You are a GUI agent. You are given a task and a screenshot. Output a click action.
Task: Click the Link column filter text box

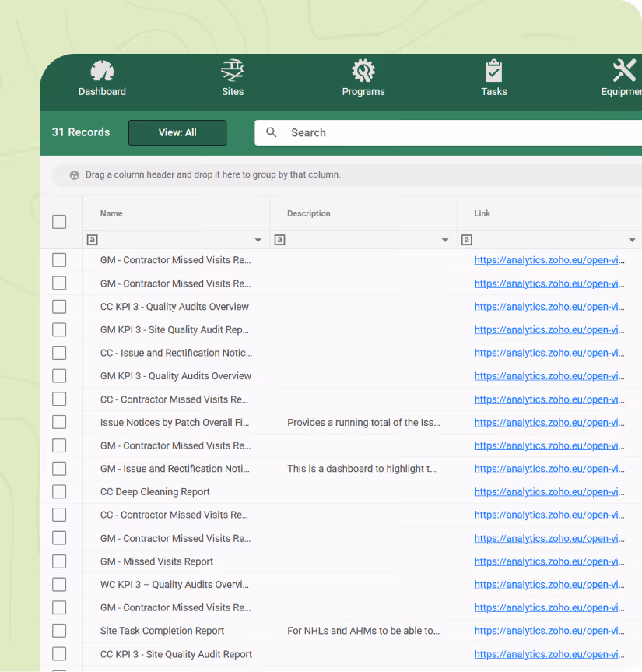[x=550, y=240]
